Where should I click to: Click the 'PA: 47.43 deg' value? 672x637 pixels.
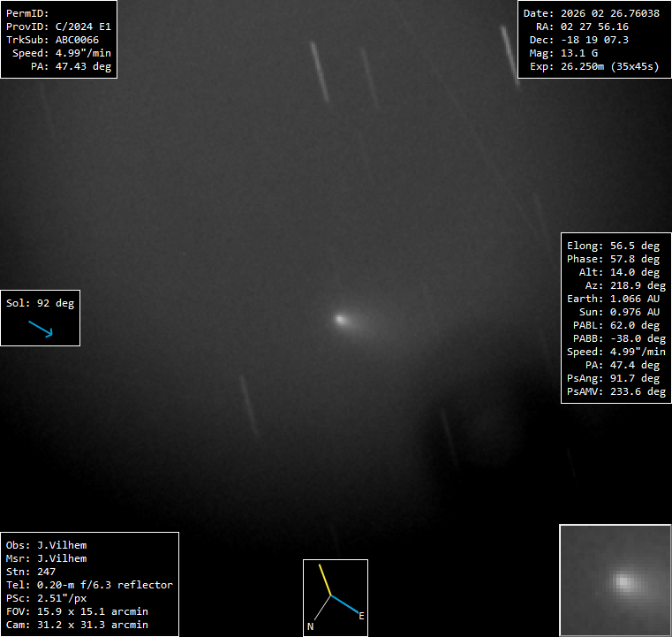[71, 66]
